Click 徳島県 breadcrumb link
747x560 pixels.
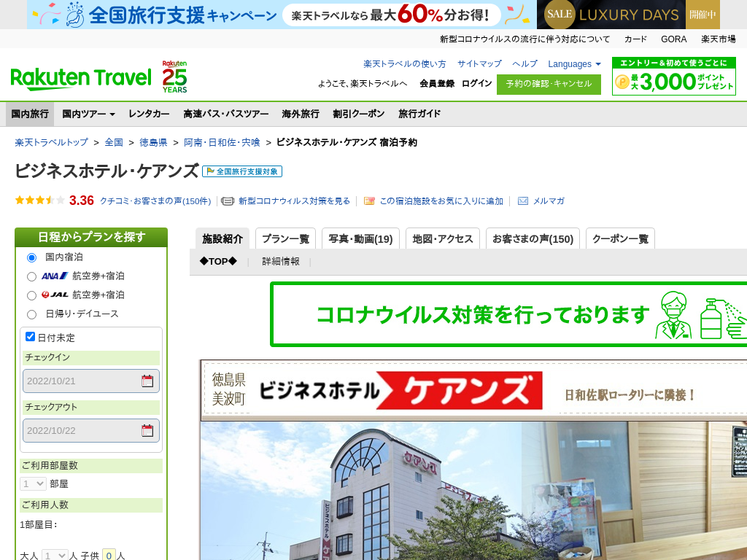[x=153, y=142]
